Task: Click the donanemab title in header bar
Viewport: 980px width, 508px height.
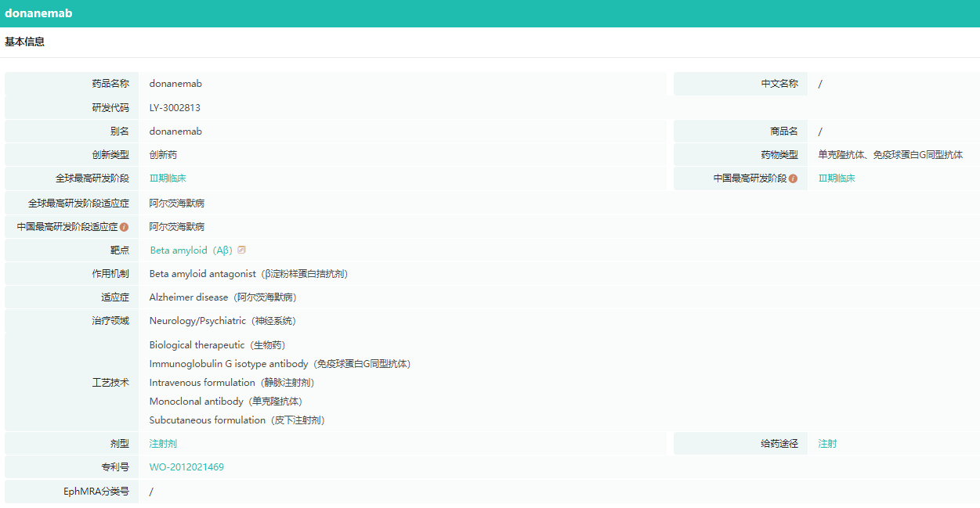Action: pos(38,13)
